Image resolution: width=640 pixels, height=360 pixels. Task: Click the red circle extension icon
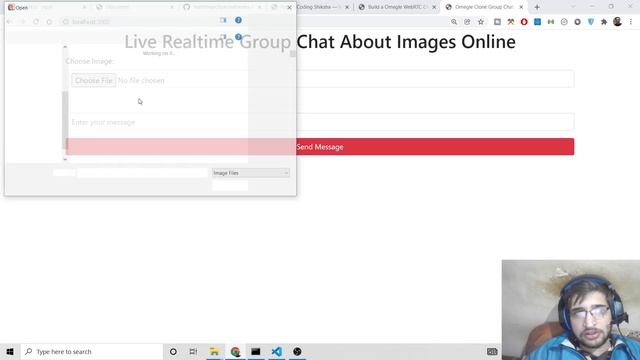coord(524,22)
